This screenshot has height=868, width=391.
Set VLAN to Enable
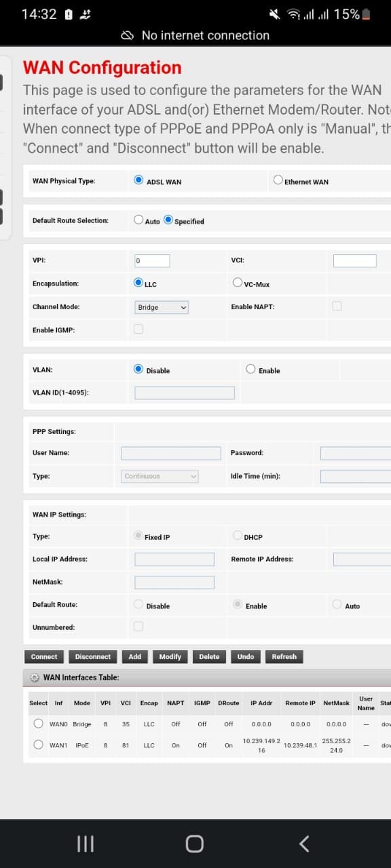point(250,369)
